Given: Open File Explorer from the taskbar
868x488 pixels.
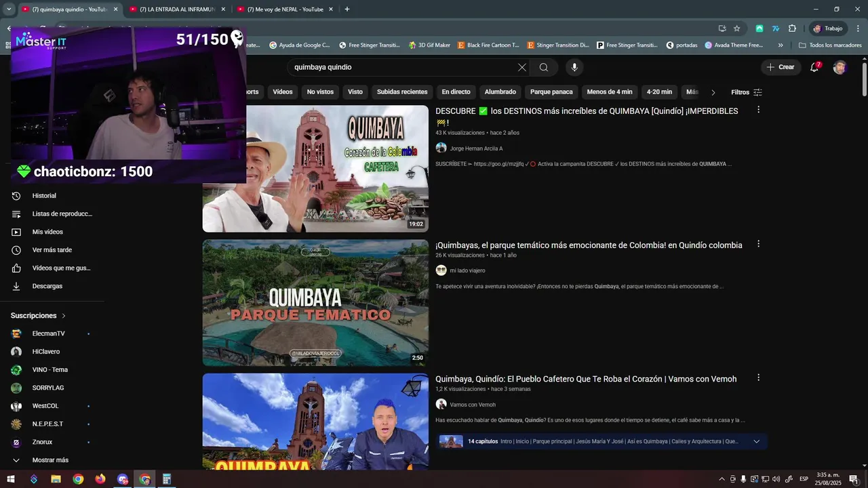Looking at the screenshot, I should coord(56,479).
